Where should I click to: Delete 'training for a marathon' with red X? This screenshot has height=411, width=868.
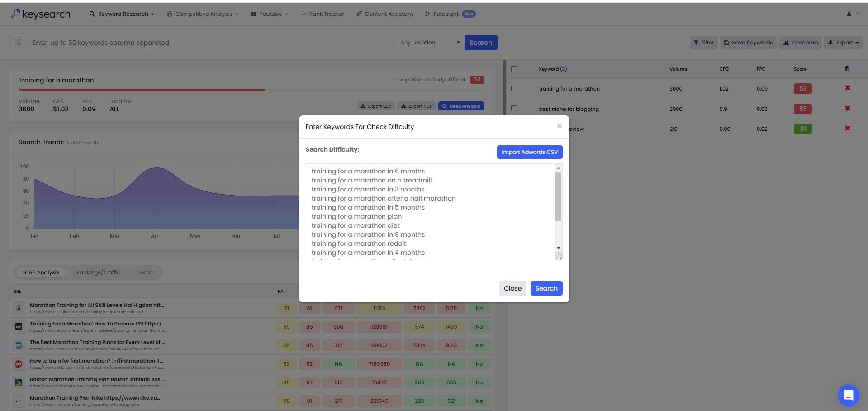point(847,88)
